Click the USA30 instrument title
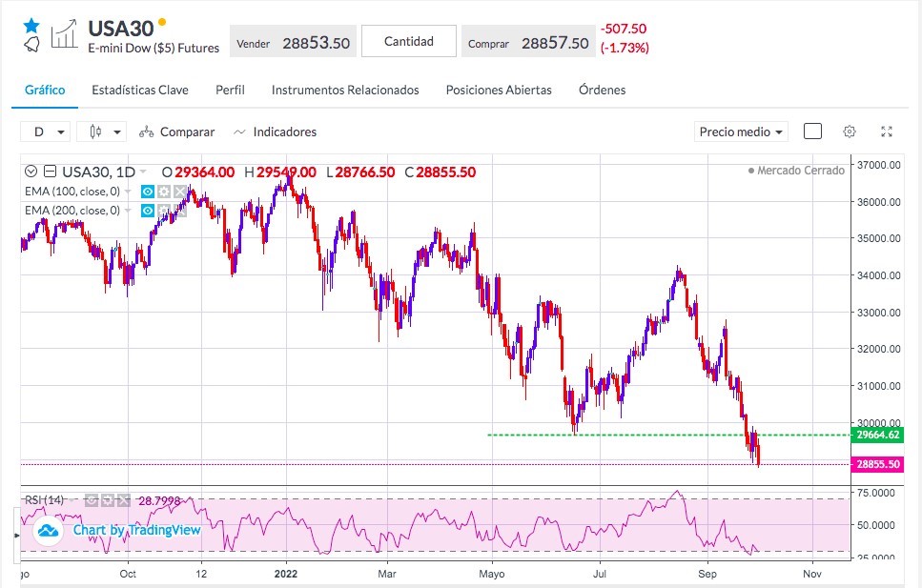922x588 pixels. coord(120,29)
